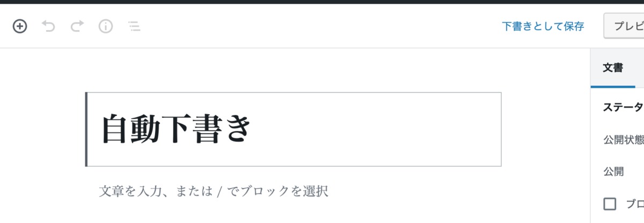Image resolution: width=644 pixels, height=223 pixels.
Task: Click the dark bar at top
Action: [322, 2]
